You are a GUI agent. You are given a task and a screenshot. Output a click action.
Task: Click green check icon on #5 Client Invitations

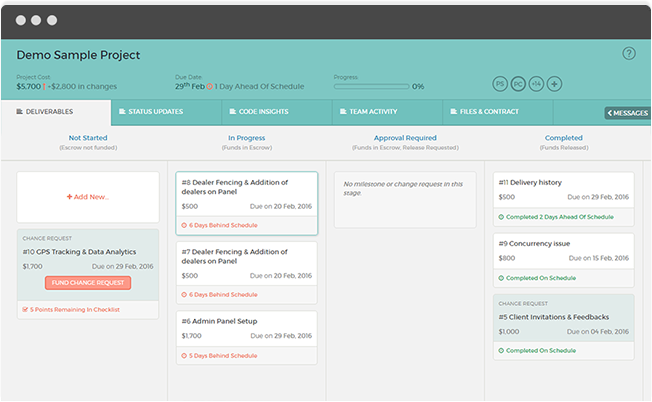(x=501, y=351)
